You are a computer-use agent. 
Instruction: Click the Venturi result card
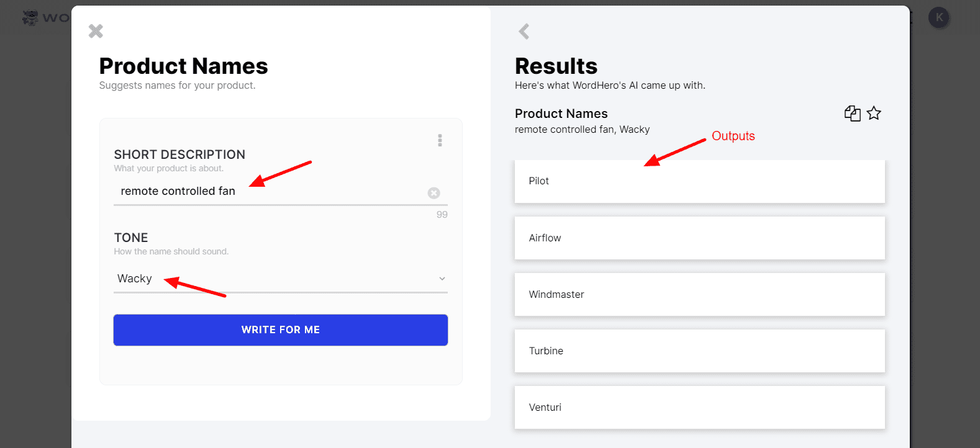(x=699, y=408)
